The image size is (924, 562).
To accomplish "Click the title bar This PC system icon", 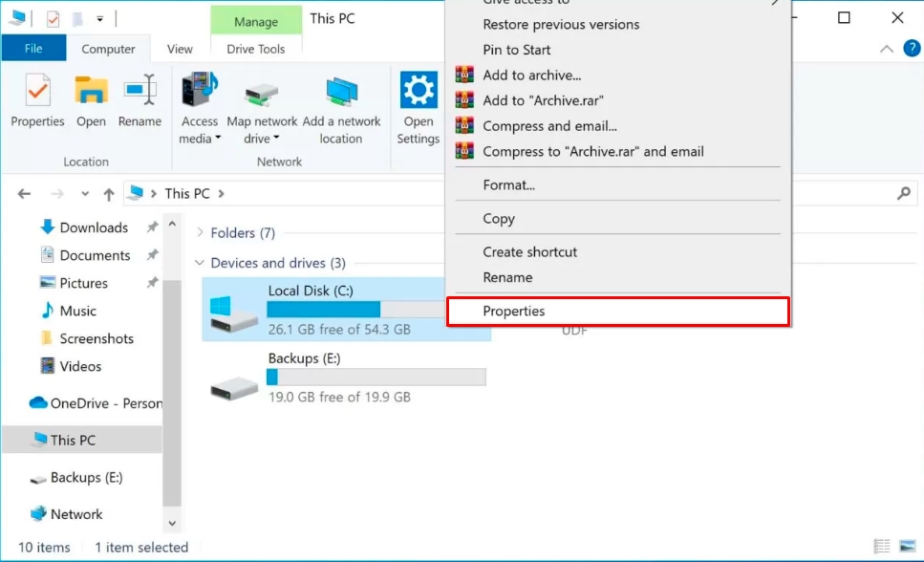I will point(17,18).
